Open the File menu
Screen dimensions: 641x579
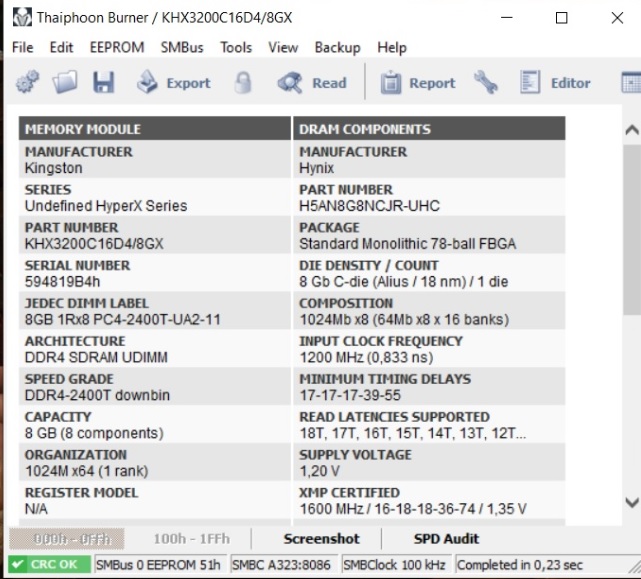tap(22, 47)
